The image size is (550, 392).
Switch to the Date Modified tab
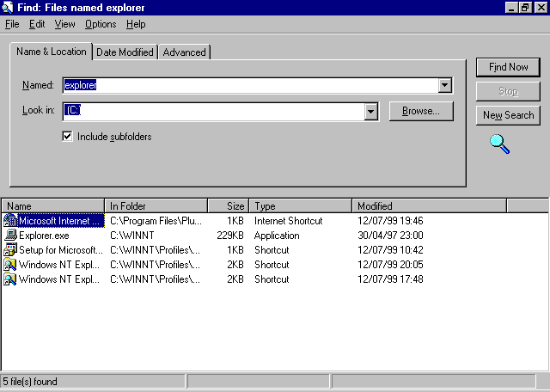[125, 52]
